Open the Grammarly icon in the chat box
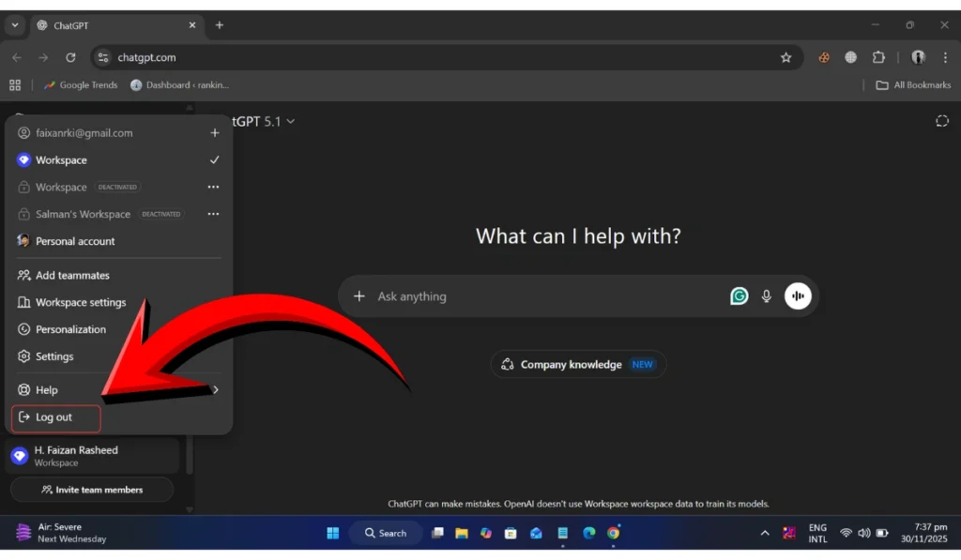This screenshot has width=961, height=560. (739, 295)
